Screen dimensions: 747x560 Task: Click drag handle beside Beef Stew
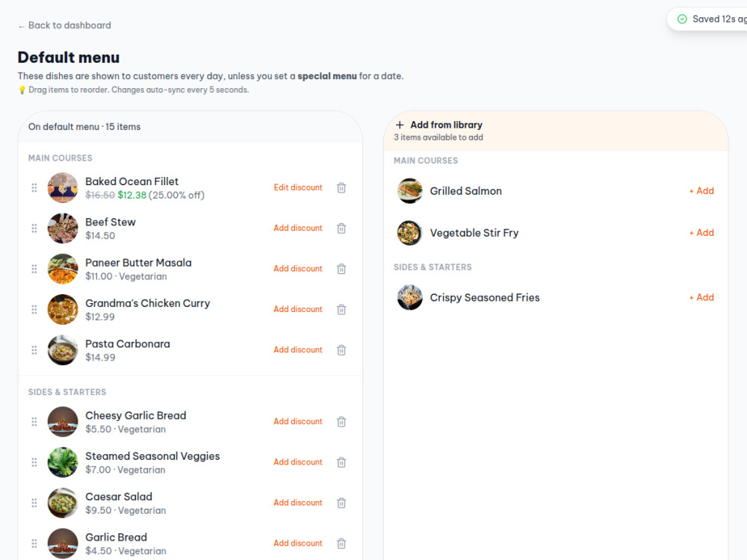point(34,228)
